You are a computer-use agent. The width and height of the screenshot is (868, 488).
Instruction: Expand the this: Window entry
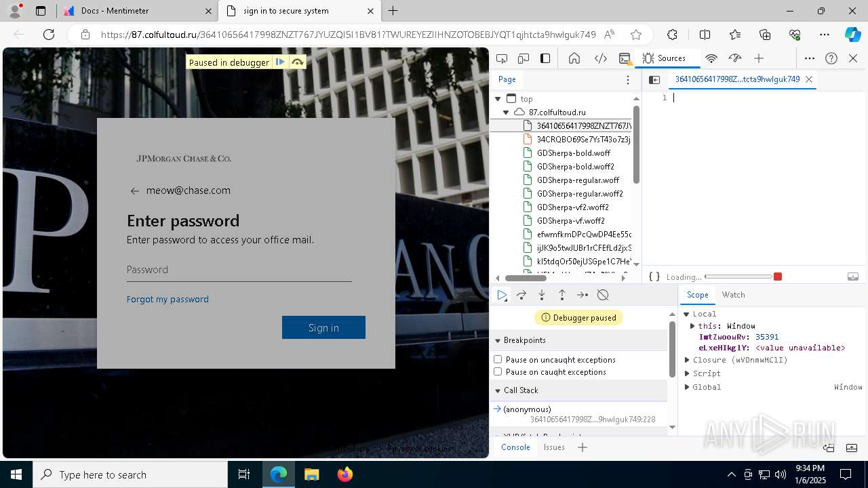(692, 326)
